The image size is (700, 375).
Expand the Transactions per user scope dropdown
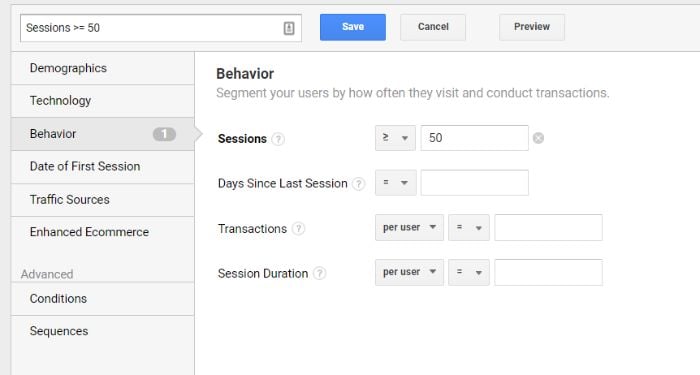coord(409,227)
